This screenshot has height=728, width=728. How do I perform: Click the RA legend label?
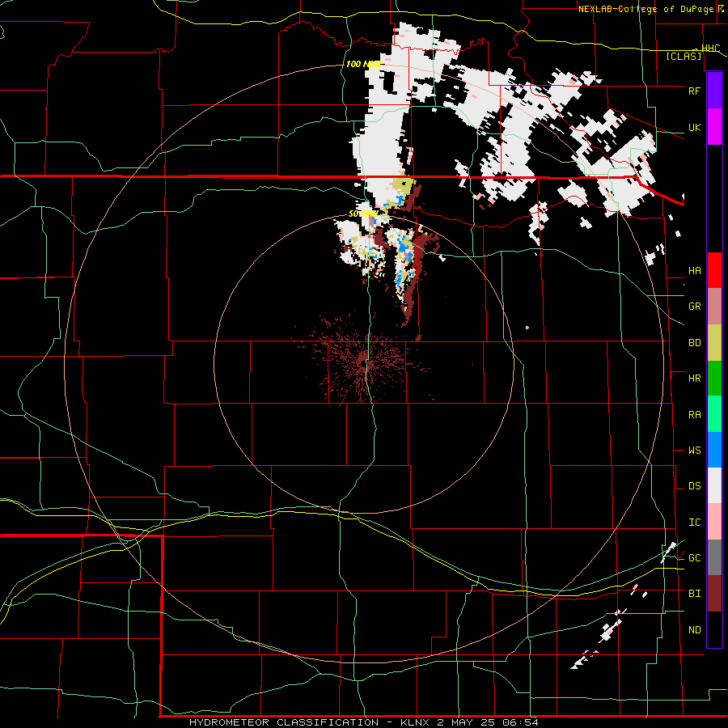694,414
